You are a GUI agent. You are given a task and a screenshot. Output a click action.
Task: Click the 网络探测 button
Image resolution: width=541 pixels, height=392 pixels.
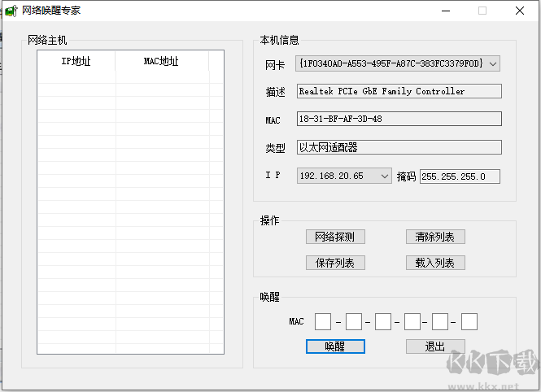[x=335, y=237]
